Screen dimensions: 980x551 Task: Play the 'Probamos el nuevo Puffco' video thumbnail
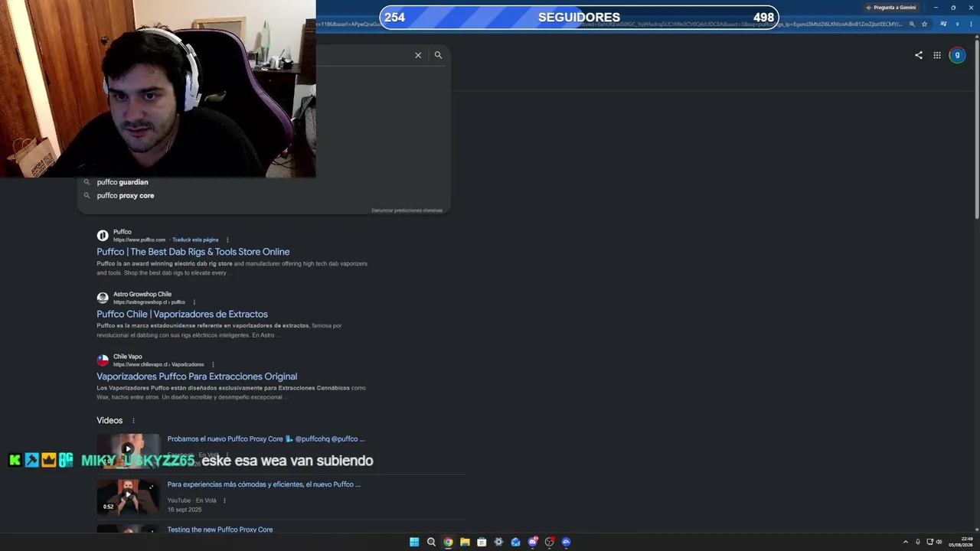(128, 451)
